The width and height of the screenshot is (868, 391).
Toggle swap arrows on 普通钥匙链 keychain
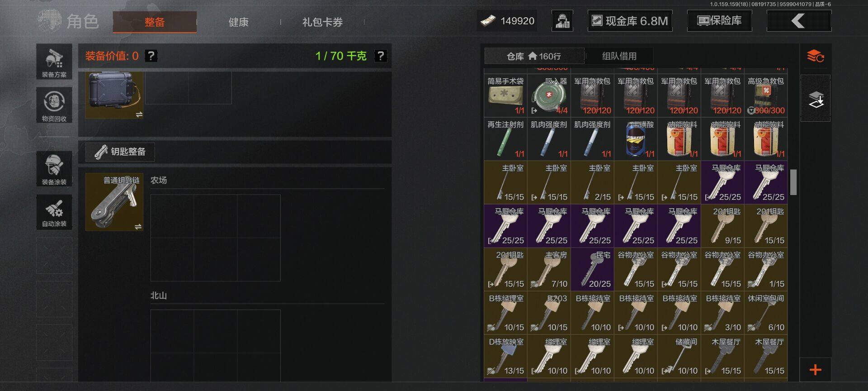pos(138,226)
